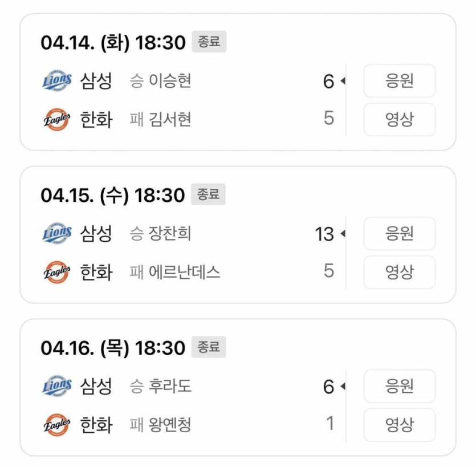Click the Lions logo in the 04.15 game
Image resolution: width=476 pixels, height=467 pixels.
[57, 234]
